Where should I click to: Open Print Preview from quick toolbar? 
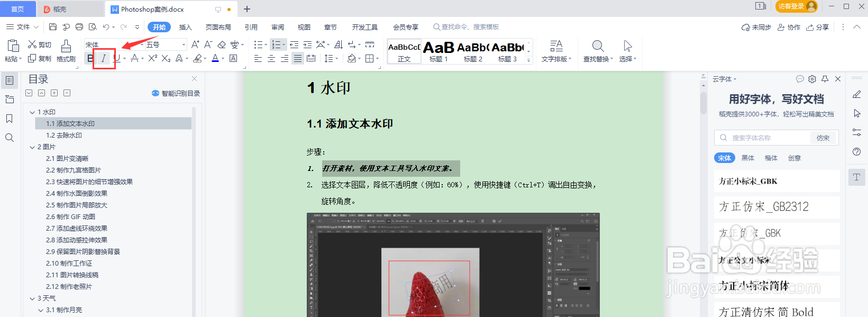[93, 27]
